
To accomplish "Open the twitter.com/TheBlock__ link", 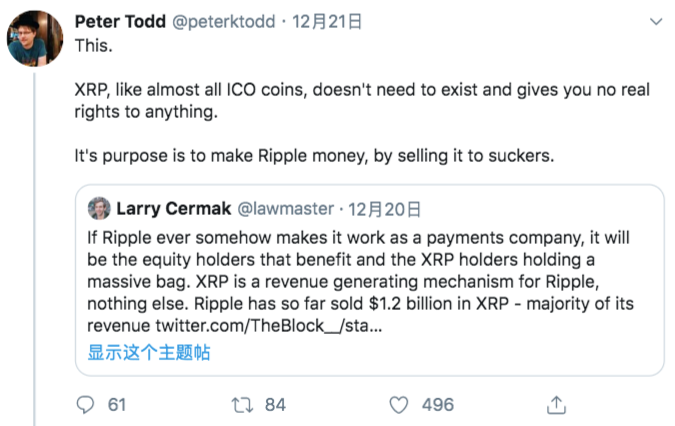I will click(x=269, y=326).
